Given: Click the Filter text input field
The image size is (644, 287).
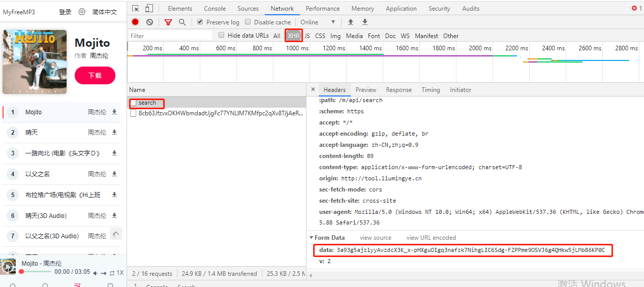Looking at the screenshot, I should click(x=171, y=36).
